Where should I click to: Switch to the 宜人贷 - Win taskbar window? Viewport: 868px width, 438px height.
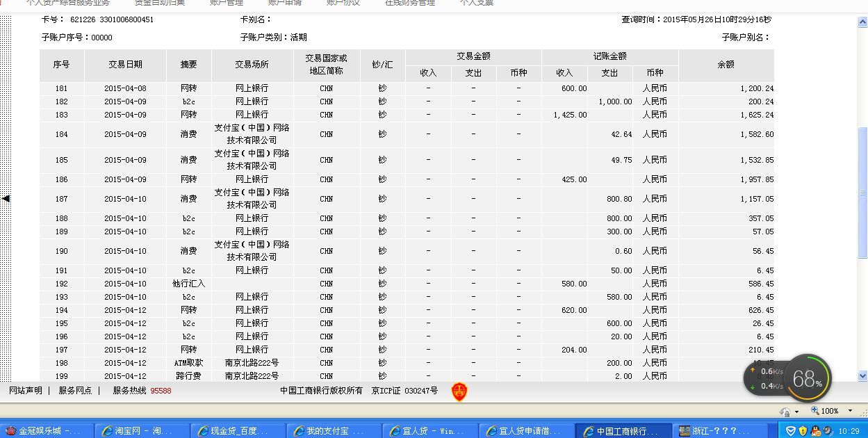tap(430, 431)
